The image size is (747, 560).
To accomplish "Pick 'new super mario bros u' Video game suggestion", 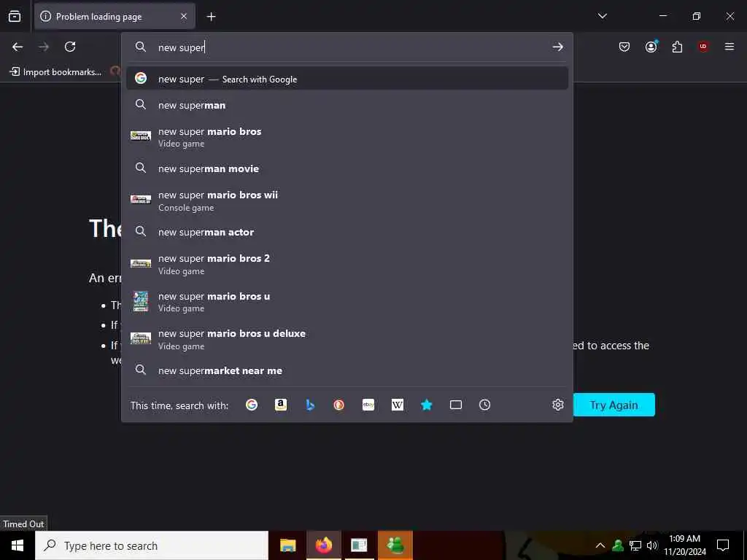I will [x=347, y=302].
